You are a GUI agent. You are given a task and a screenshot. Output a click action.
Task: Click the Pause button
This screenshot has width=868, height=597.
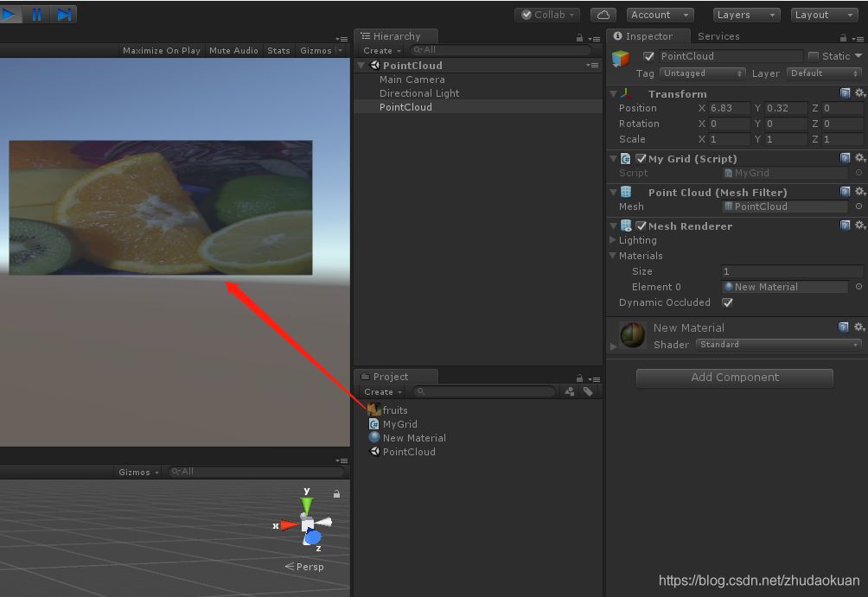tap(36, 14)
